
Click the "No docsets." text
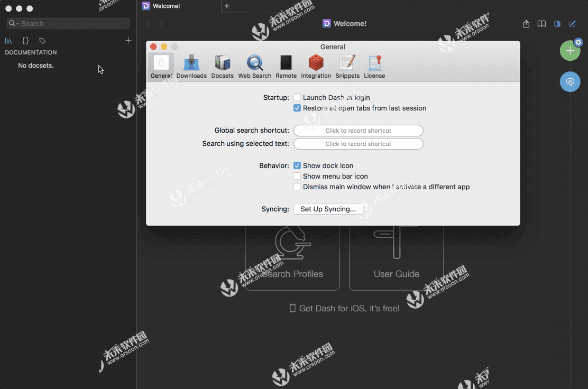pos(36,66)
